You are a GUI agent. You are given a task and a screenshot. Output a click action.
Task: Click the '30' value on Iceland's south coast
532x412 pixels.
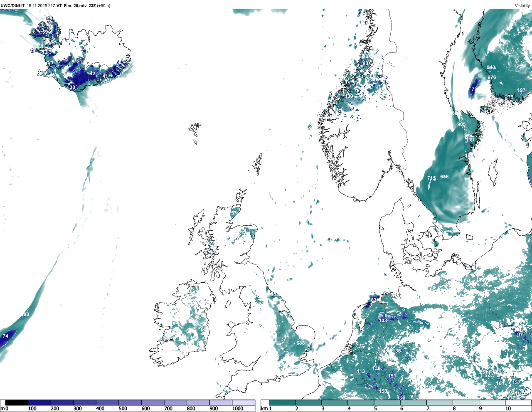pyautogui.click(x=72, y=87)
